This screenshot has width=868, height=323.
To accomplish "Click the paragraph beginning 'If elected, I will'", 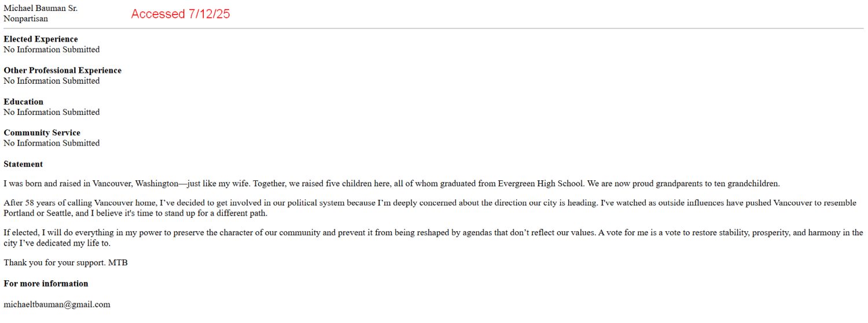I will [x=433, y=238].
